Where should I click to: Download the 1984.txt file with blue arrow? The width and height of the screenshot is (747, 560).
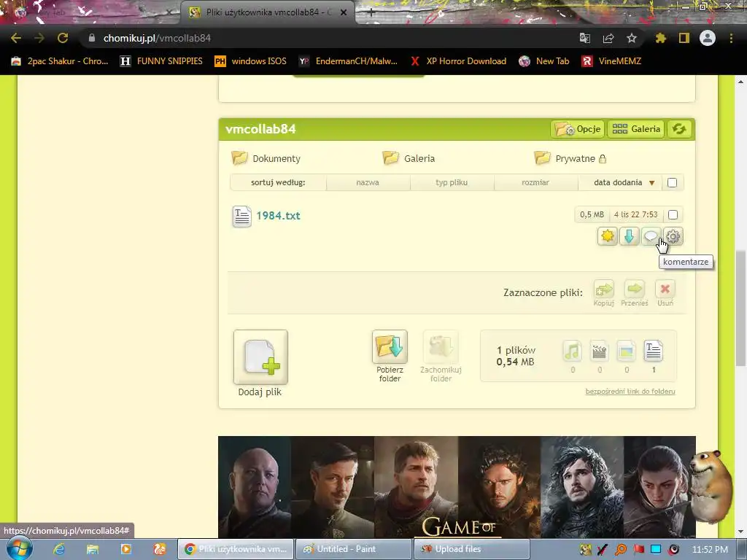tap(629, 236)
